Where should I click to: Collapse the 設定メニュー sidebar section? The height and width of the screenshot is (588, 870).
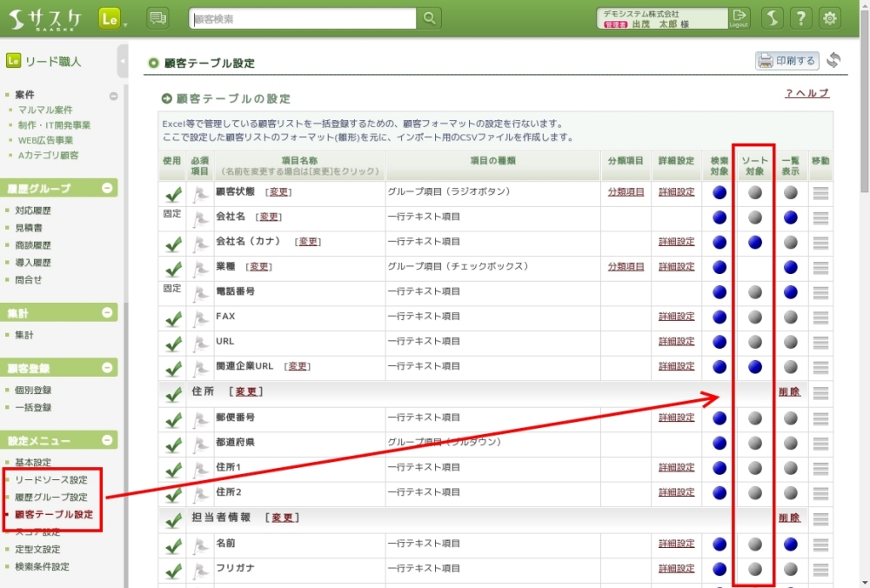point(107,441)
